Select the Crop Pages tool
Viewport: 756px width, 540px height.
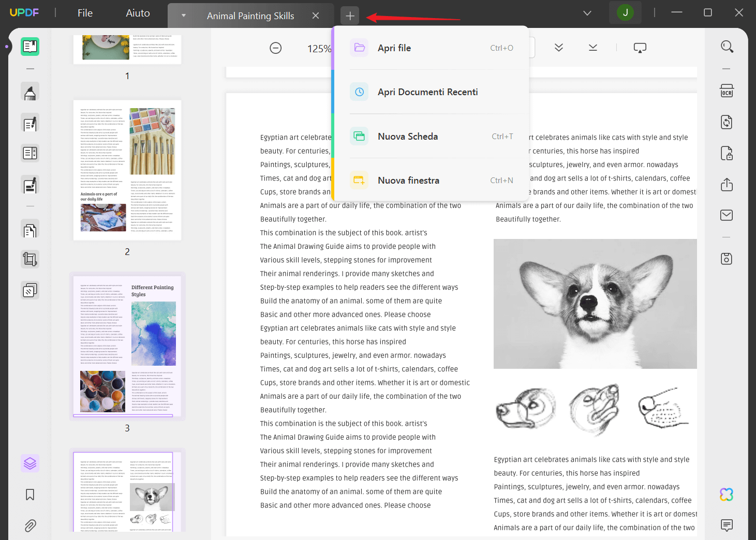30,259
